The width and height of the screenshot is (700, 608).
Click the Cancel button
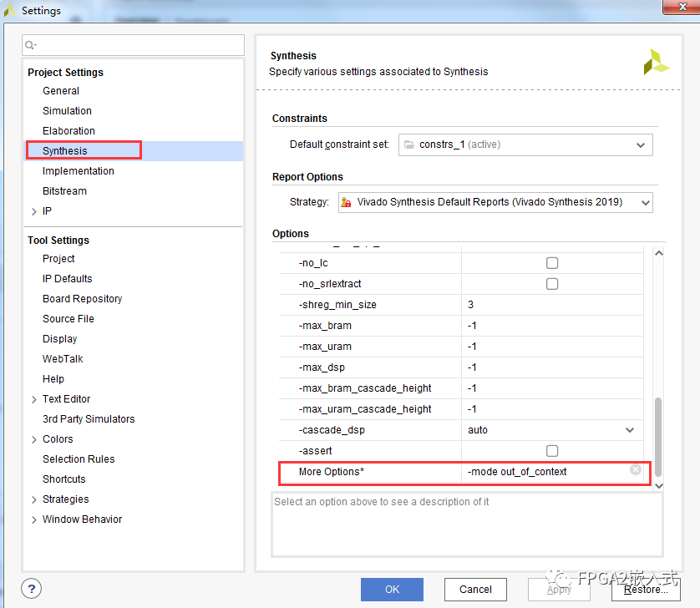tap(475, 590)
